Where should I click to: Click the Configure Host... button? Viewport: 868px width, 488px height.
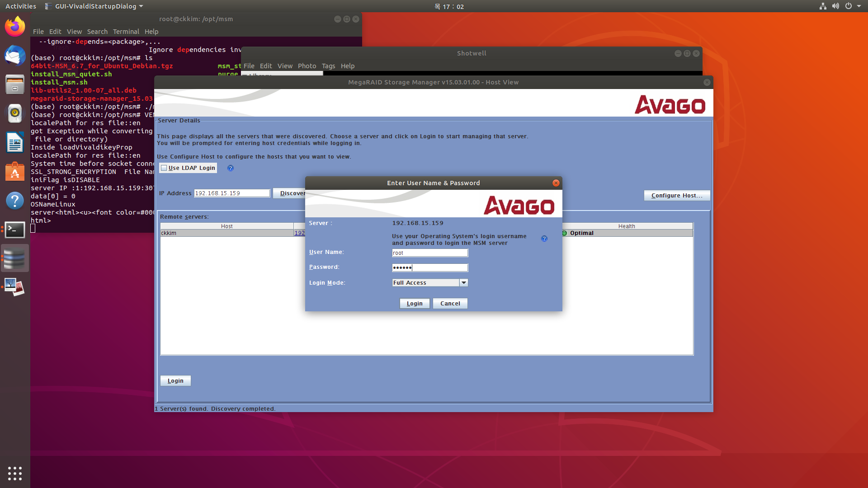pos(677,196)
